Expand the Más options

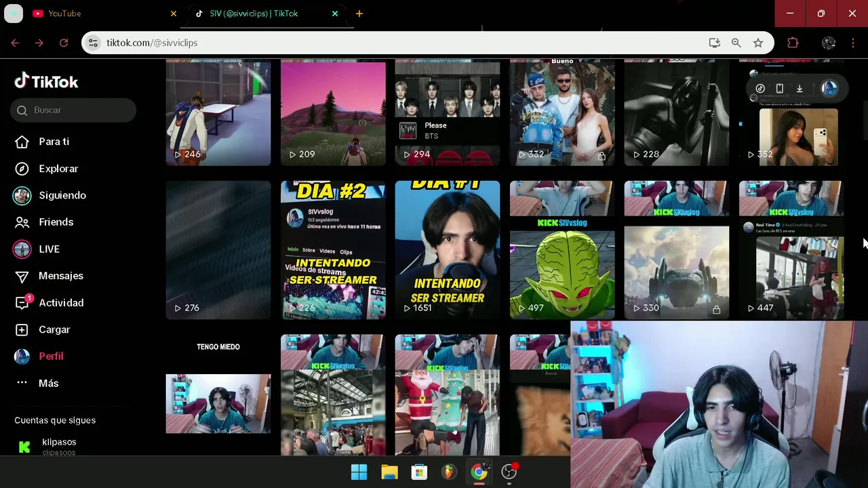[x=48, y=383]
